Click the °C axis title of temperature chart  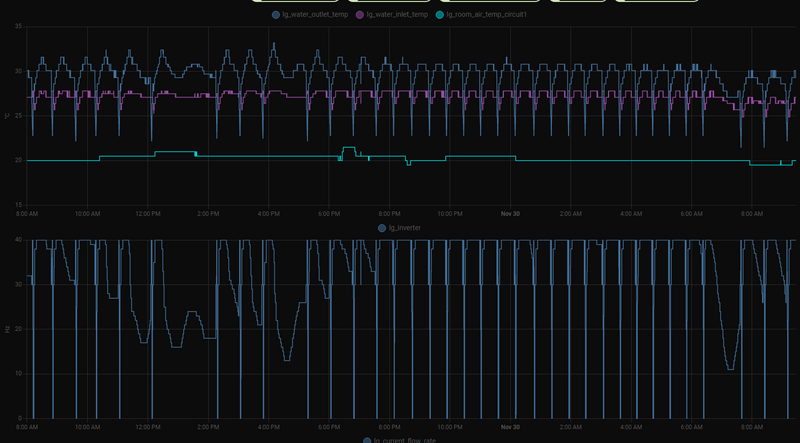7,116
